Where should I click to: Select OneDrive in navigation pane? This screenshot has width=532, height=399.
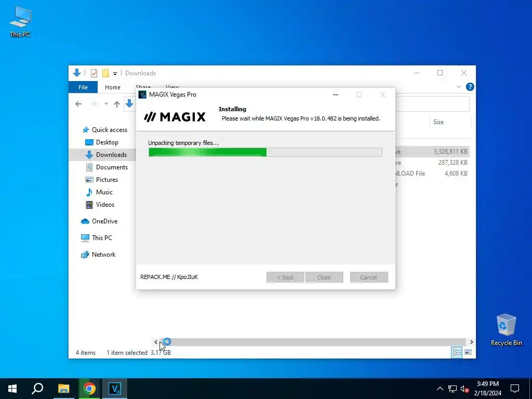99,221
